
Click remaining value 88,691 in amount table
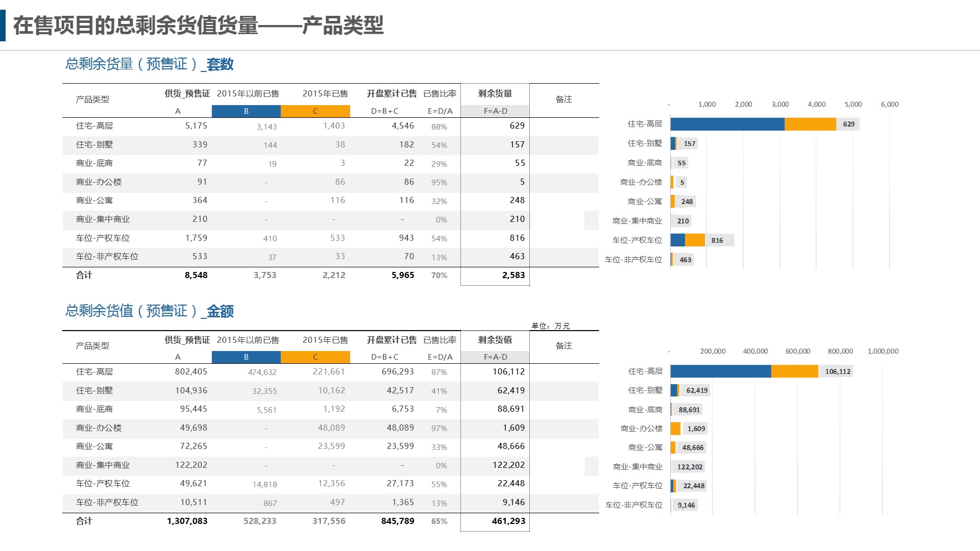[x=511, y=409]
